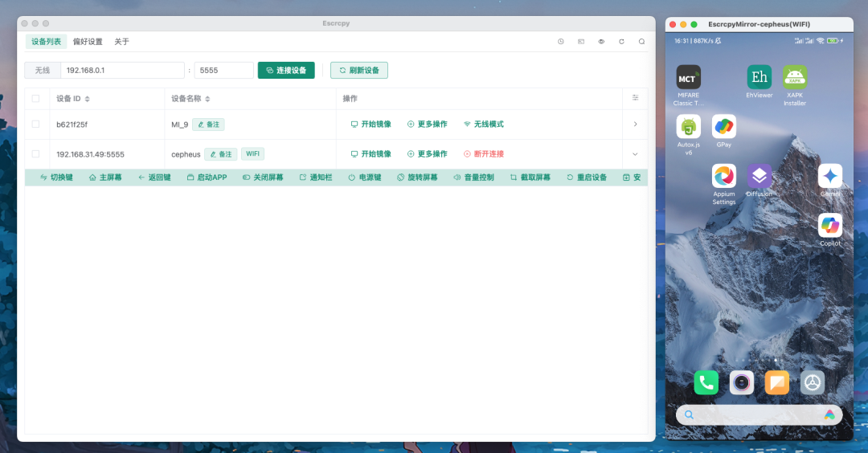868x453 pixels.
Task: Click the search icon in Escrcpy header
Action: point(641,42)
